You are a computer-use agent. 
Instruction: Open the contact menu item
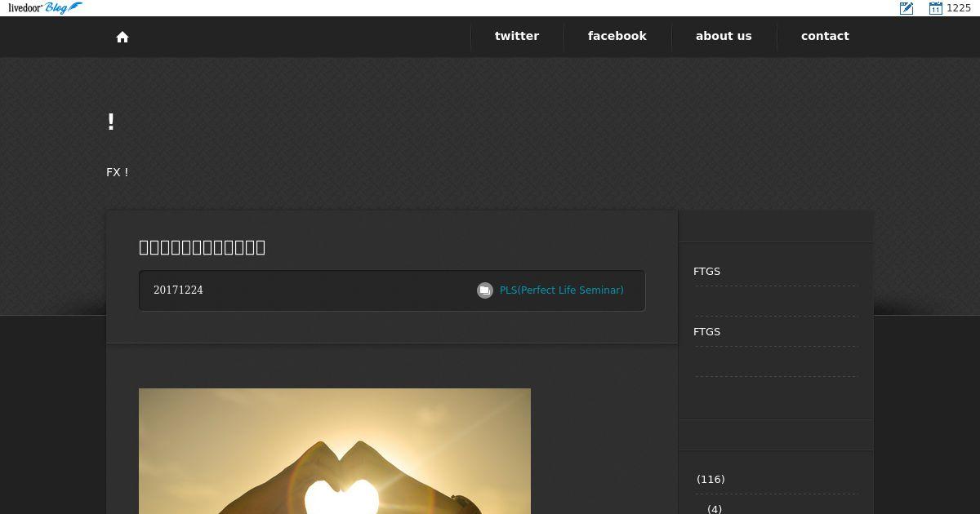pos(825,36)
